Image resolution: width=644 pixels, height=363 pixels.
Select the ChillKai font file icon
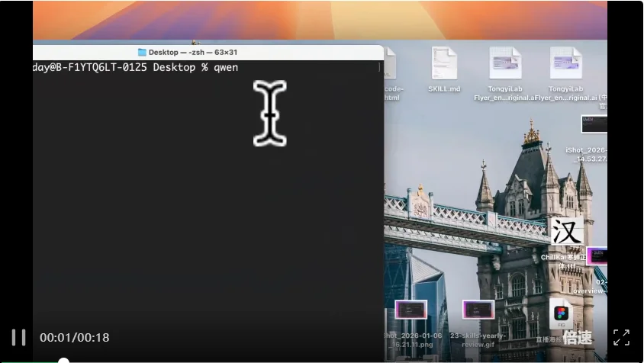(566, 231)
